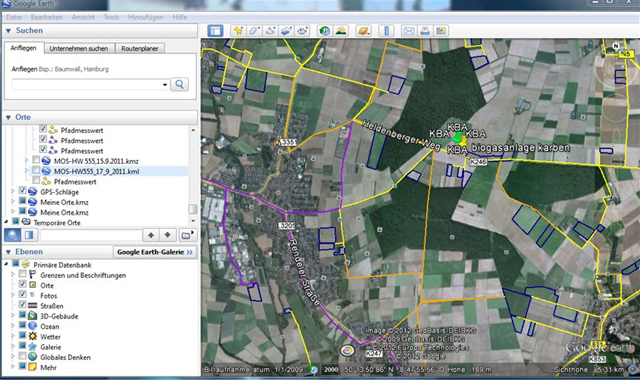Viewport: 640px width, 380px height.
Task: Click the historical imagery clock icon in the status bar
Action: pyautogui.click(x=313, y=369)
